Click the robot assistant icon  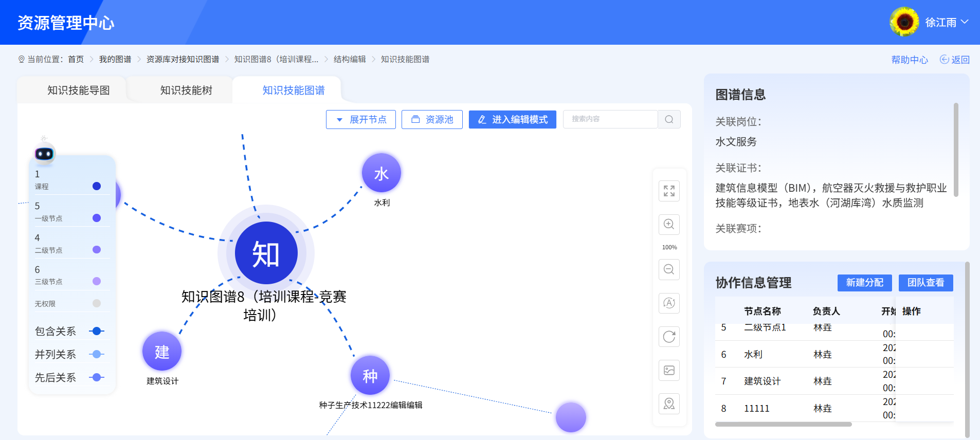44,153
